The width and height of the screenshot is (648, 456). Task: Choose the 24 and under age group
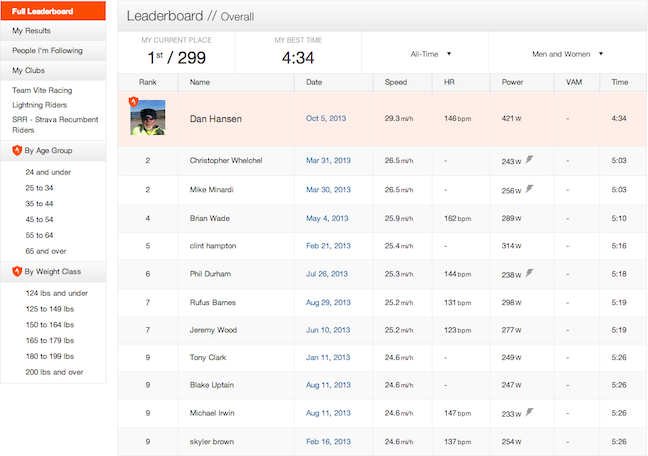click(48, 172)
